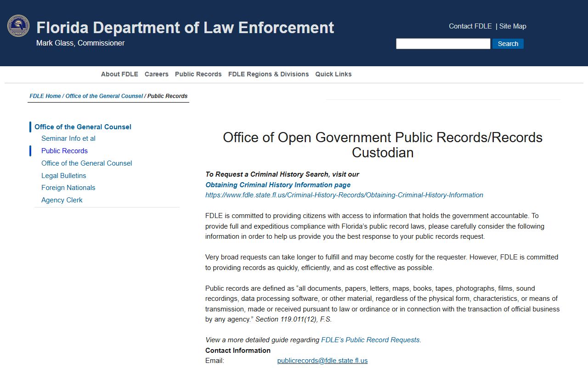The height and width of the screenshot is (368, 588).
Task: Follow the fdle.state.fl.us Criminal-History-Records URL
Action: click(x=344, y=195)
